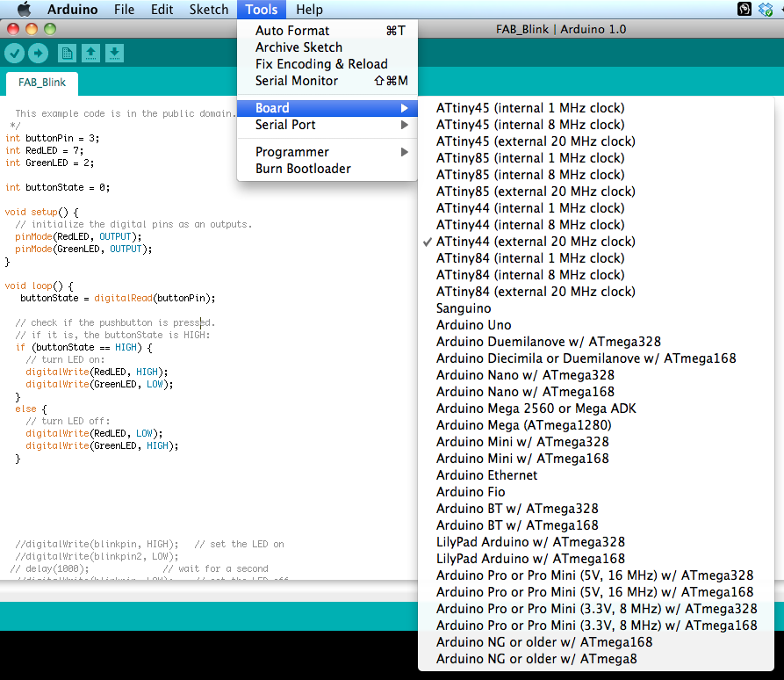Viewport: 784px width, 680px height.
Task: Select ATtiny44 (internal 8 MHz clock) board
Action: (595, 225)
